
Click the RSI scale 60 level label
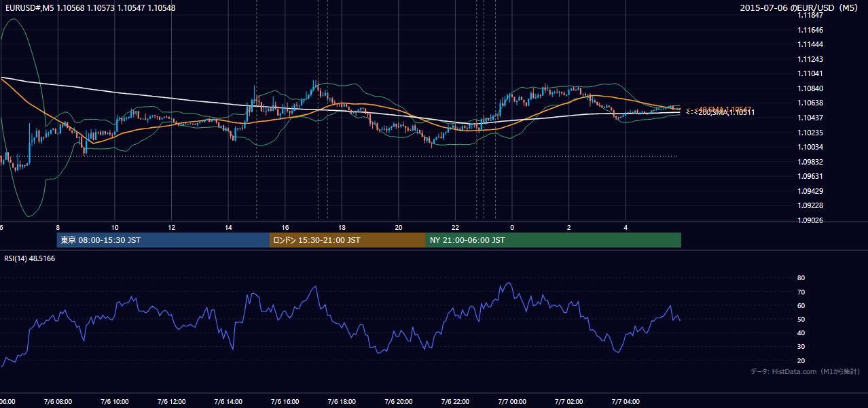point(801,305)
